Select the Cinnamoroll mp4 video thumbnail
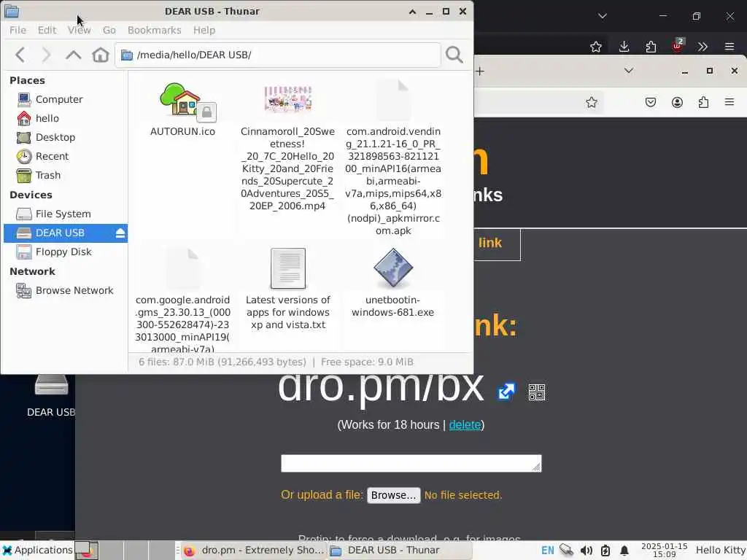The width and height of the screenshot is (747, 560). tap(287, 99)
